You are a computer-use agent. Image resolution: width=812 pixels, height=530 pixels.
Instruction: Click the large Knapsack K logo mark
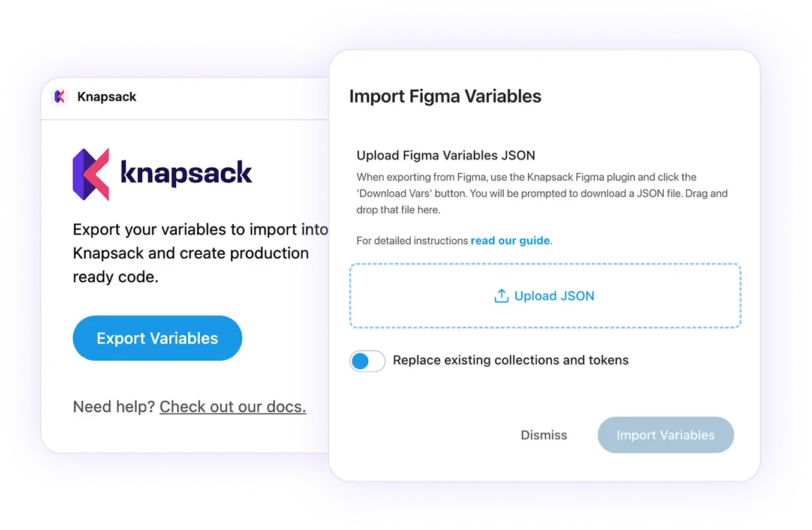pyautogui.click(x=91, y=173)
